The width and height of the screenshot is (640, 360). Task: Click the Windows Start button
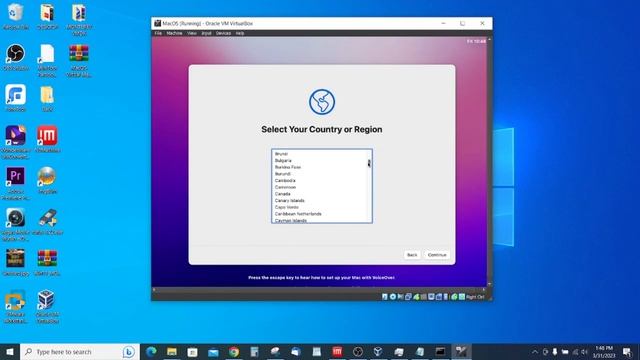point(10,352)
